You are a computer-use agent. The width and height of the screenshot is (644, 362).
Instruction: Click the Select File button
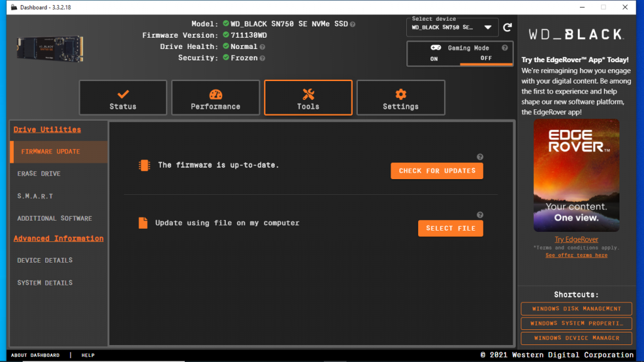pos(450,228)
